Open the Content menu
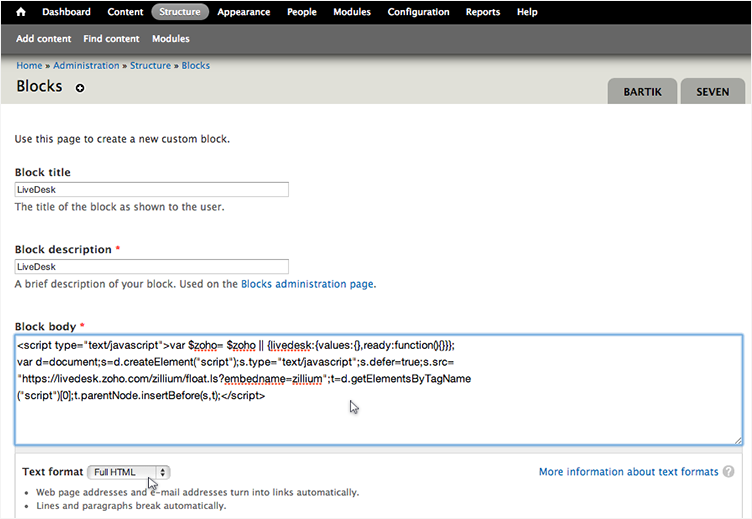 tap(125, 12)
